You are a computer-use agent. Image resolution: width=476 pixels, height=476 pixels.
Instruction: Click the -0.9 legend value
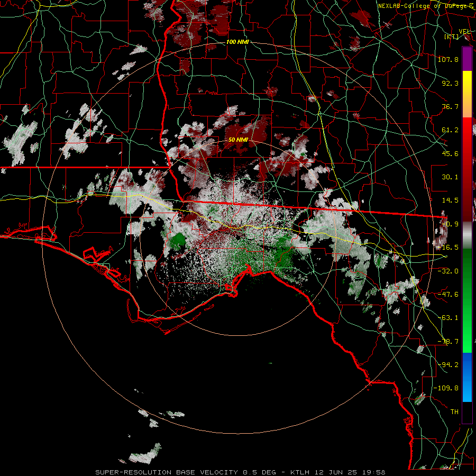click(450, 224)
